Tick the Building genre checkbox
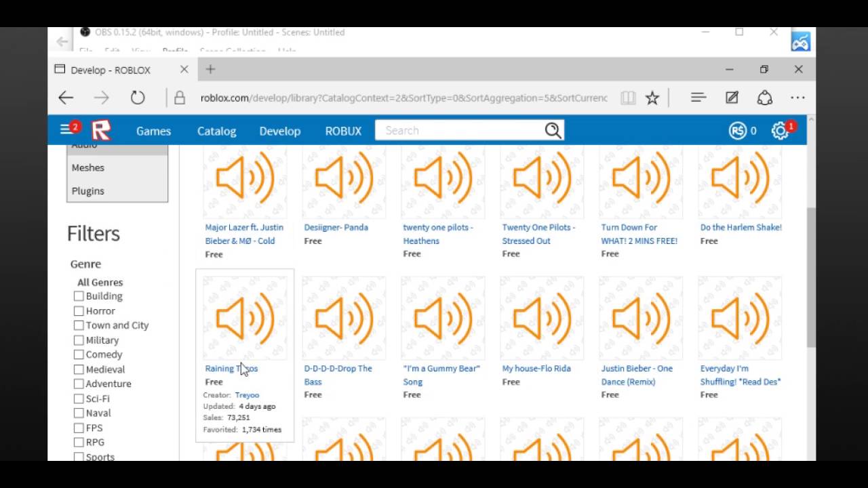 click(x=79, y=296)
